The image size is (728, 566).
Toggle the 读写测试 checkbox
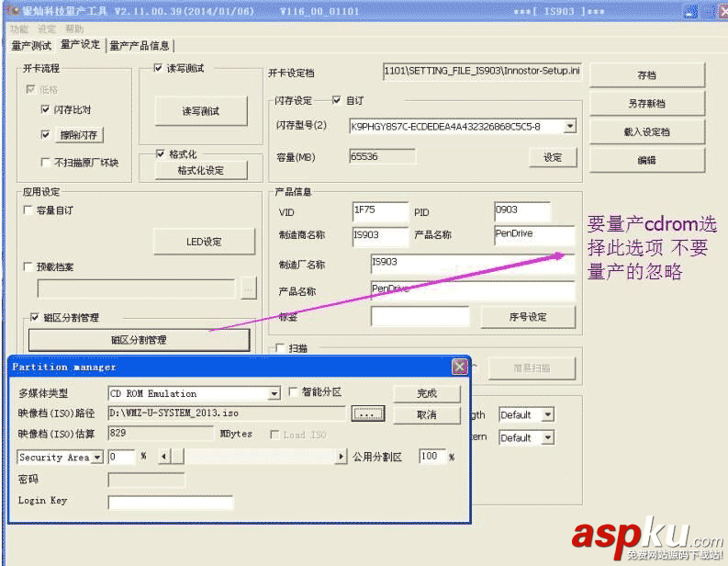158,68
